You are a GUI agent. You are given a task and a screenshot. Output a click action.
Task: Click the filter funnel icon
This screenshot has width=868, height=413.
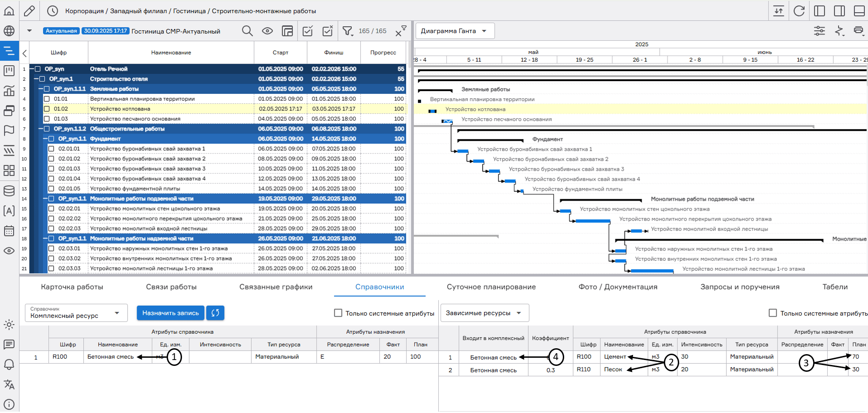[x=347, y=31]
